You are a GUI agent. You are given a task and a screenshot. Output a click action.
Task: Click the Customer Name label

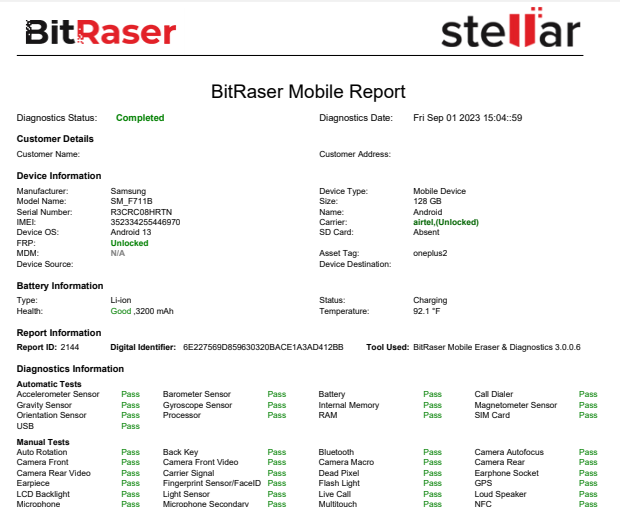coord(48,154)
